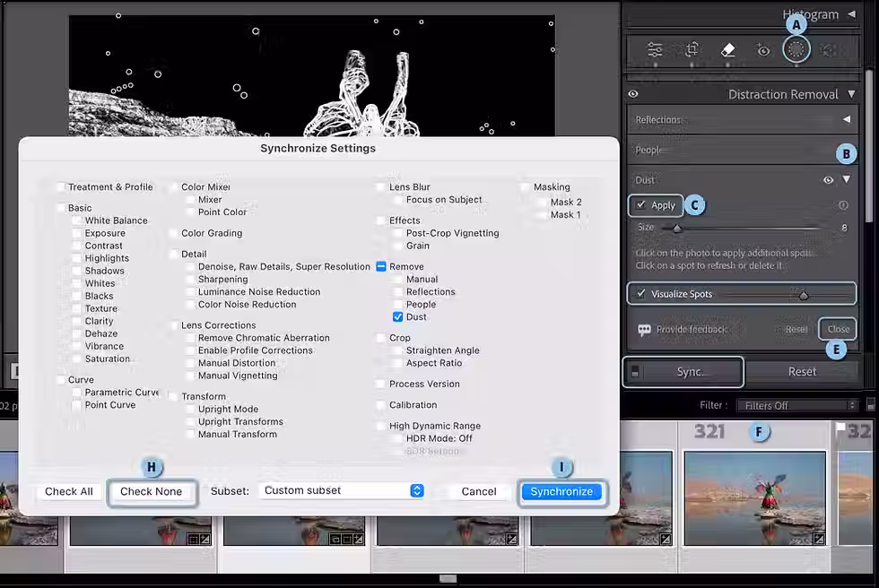Click the blue Synchronize button

[561, 492]
